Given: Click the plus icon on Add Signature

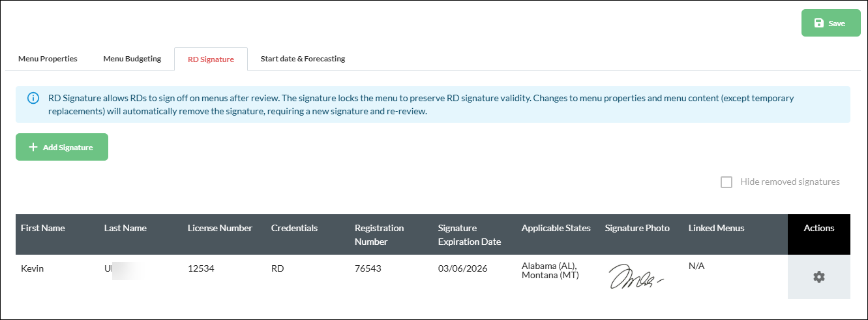Looking at the screenshot, I should (x=33, y=147).
